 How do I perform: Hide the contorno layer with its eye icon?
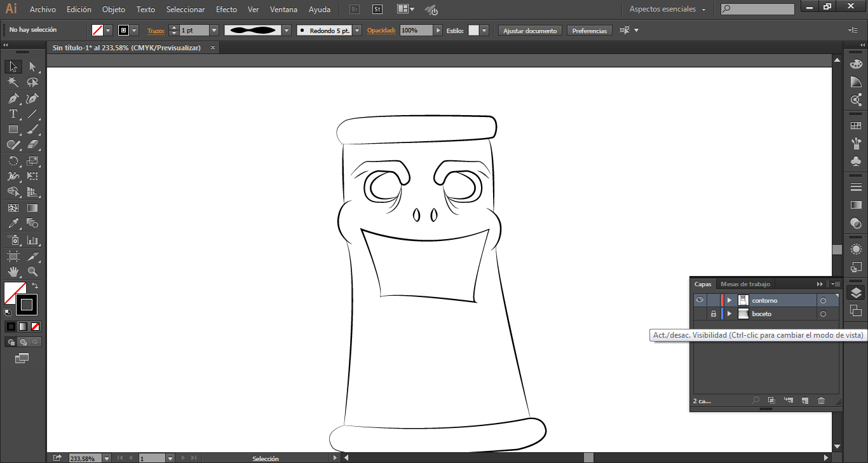700,300
